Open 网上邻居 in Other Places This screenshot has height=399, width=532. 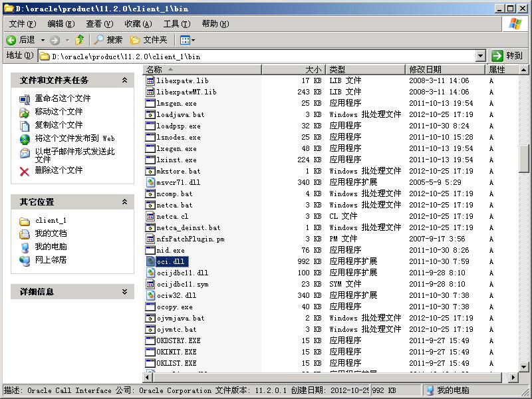coord(51,260)
